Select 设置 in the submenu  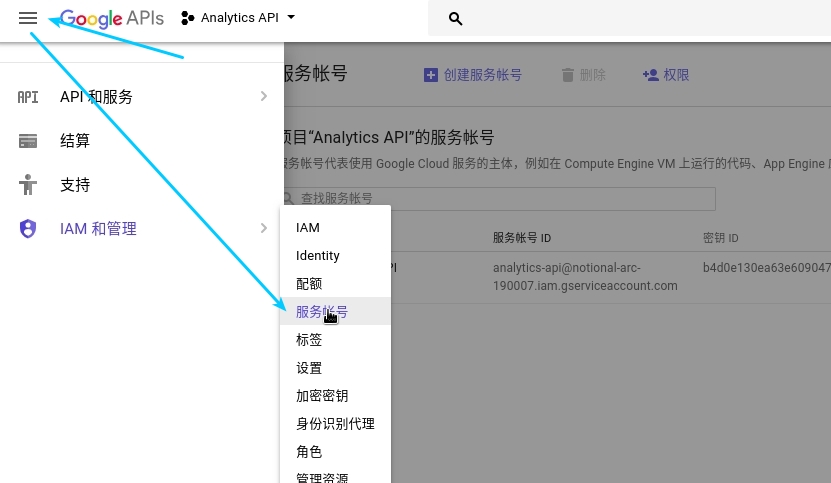335,368
